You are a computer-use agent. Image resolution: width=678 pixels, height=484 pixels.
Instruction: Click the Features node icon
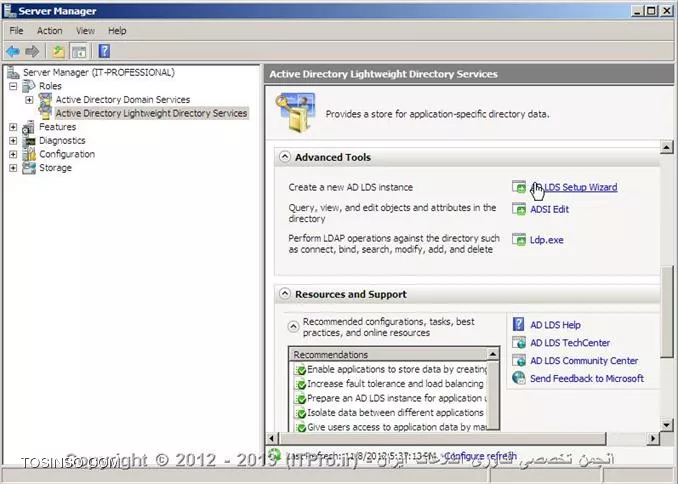29,127
